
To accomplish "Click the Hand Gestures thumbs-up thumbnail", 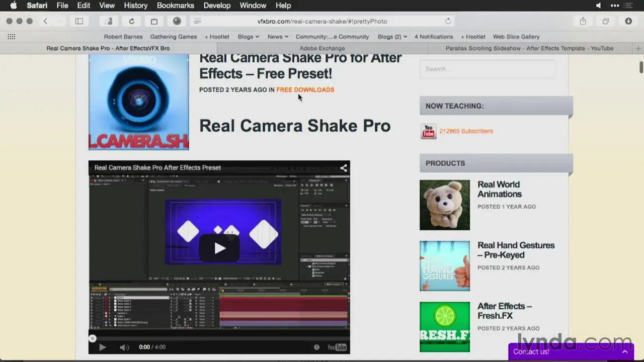I will (445, 266).
